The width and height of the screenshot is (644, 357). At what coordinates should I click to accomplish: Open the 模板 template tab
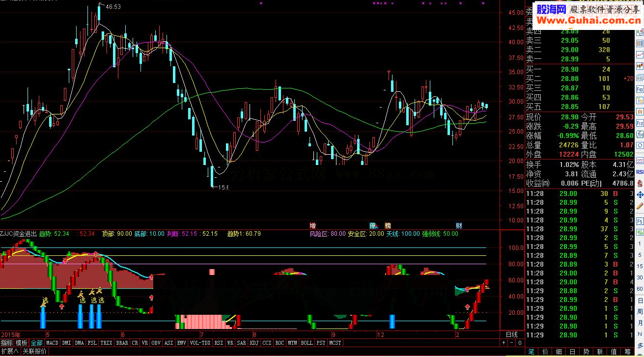(x=22, y=343)
